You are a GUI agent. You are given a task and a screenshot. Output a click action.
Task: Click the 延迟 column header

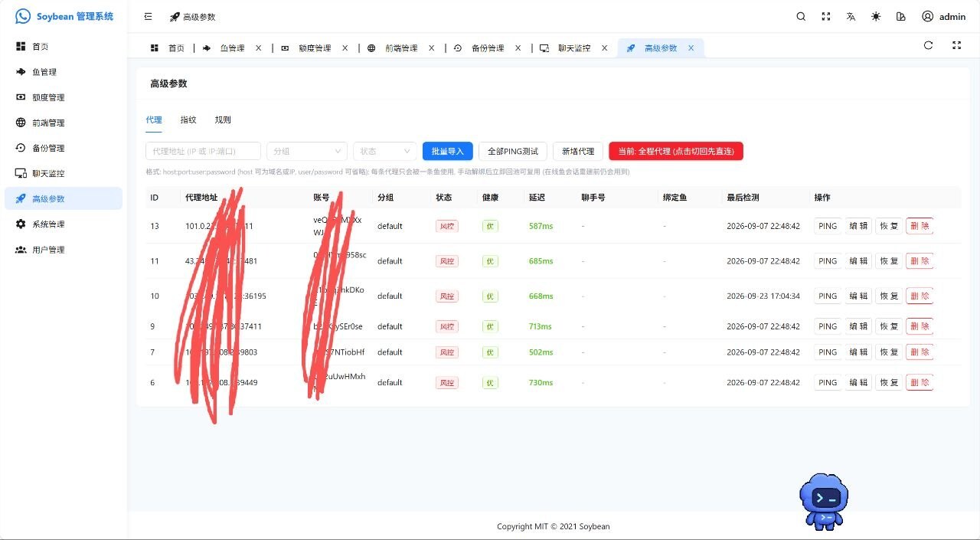tap(537, 198)
